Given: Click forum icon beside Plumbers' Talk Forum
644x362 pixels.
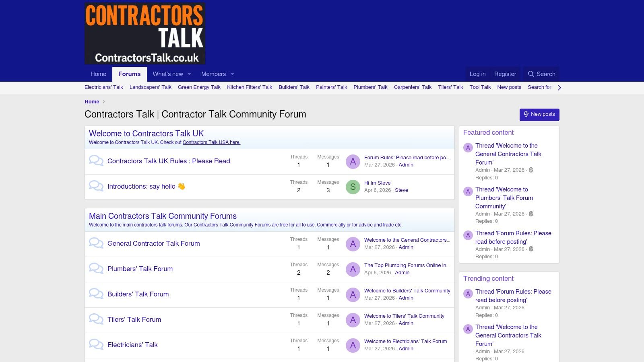Looking at the screenshot, I should (x=96, y=269).
